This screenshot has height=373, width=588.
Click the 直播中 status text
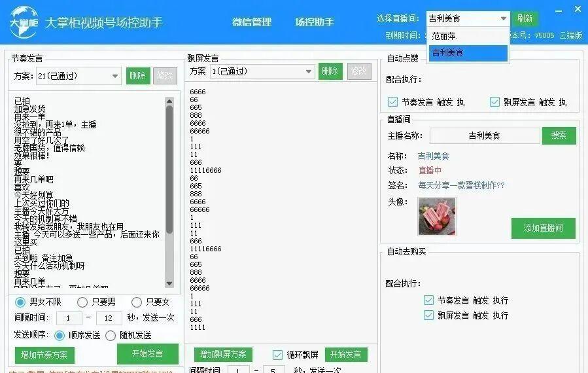[430, 170]
